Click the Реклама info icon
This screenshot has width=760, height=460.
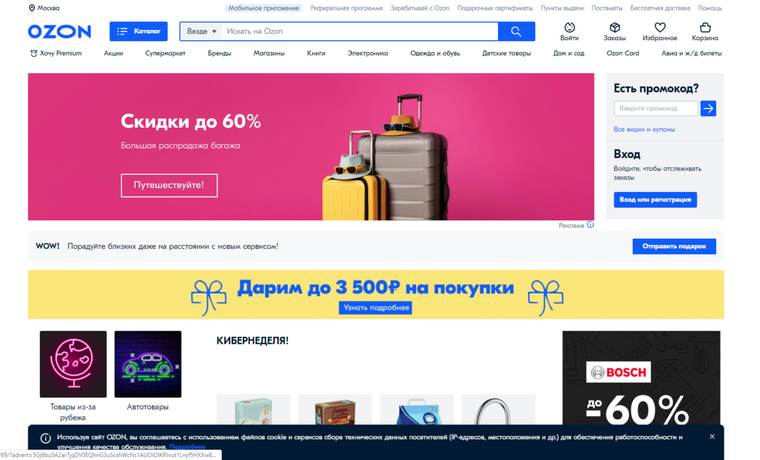coord(590,224)
